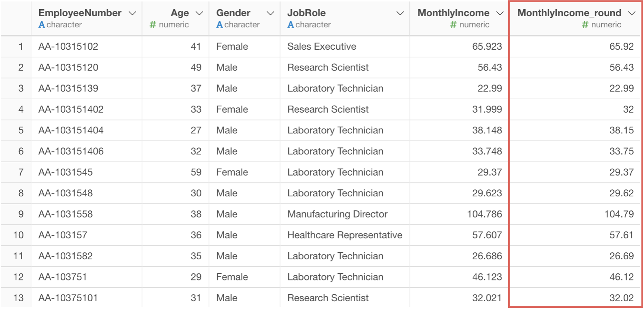The height and width of the screenshot is (309, 644).
Task: Click the numeric hash icon under Age
Action: click(x=153, y=25)
